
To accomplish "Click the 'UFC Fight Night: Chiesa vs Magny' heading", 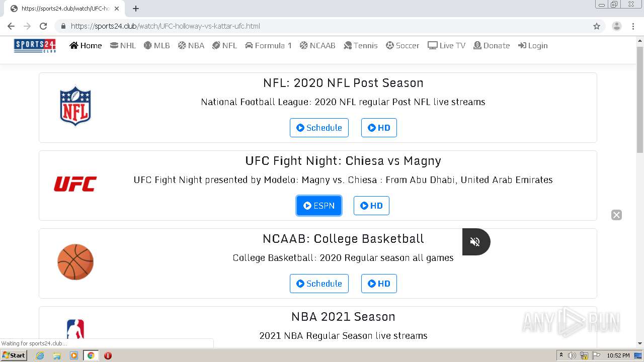I will [343, 161].
